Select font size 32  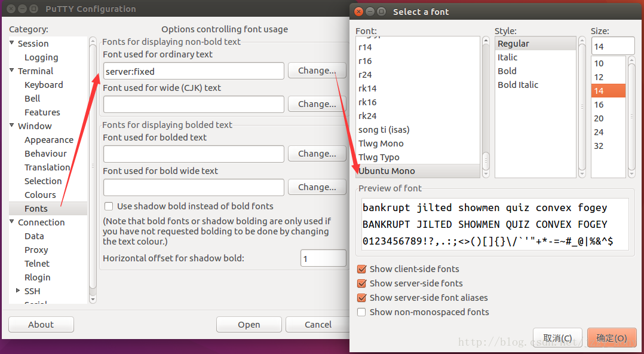[x=608, y=146]
